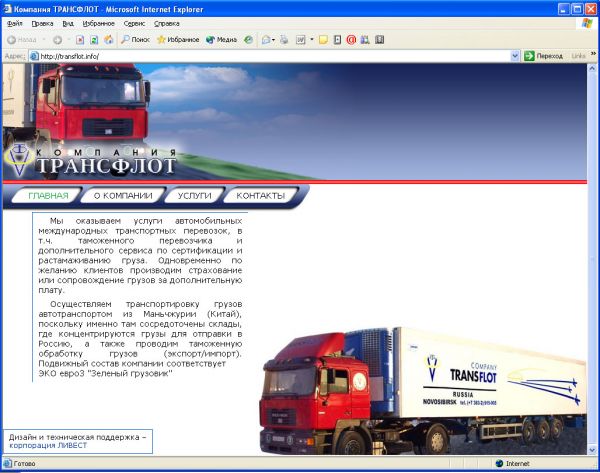Image resolution: width=600 pixels, height=473 pixels.
Task: Open the back history dropdown arrow
Action: [x=44, y=40]
